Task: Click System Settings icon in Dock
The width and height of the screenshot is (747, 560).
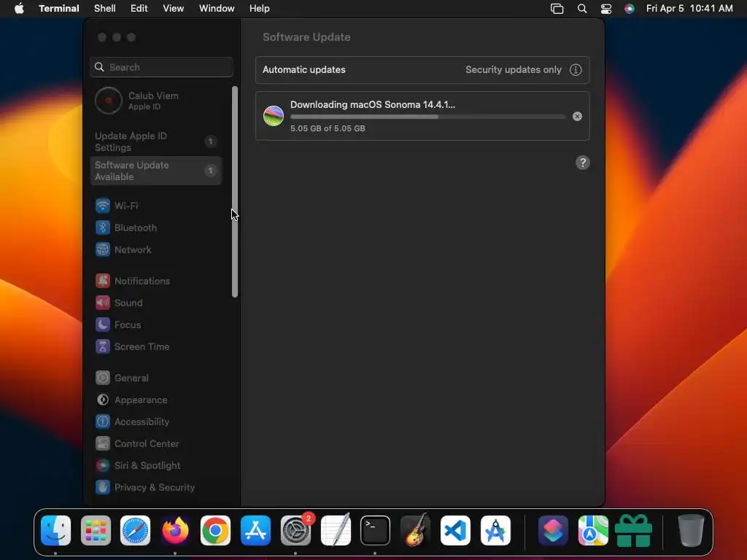Action: pyautogui.click(x=295, y=531)
